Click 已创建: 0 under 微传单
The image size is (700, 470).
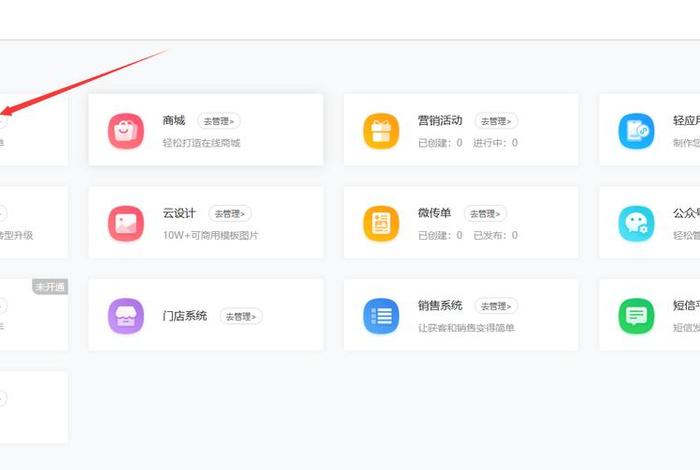click(x=440, y=235)
